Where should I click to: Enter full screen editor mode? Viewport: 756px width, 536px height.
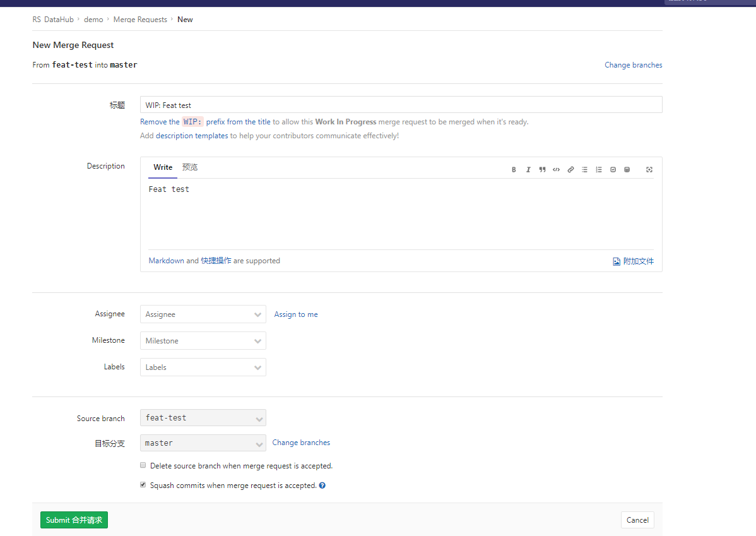(x=649, y=169)
